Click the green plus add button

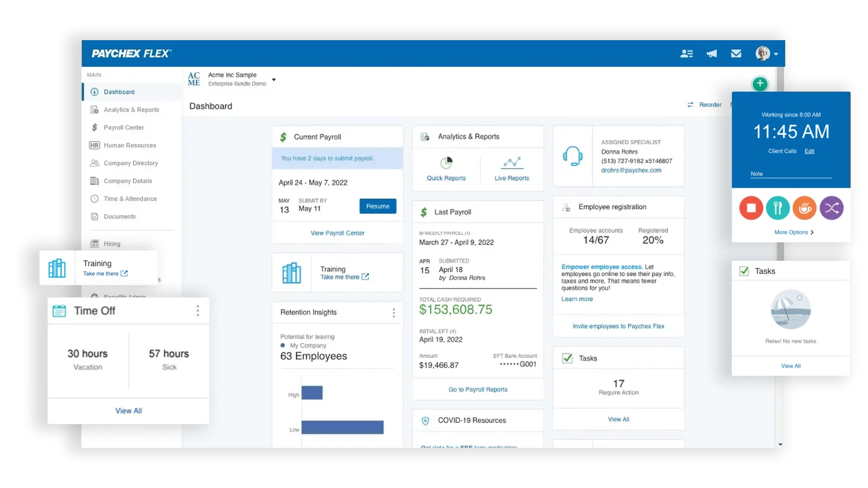[759, 84]
